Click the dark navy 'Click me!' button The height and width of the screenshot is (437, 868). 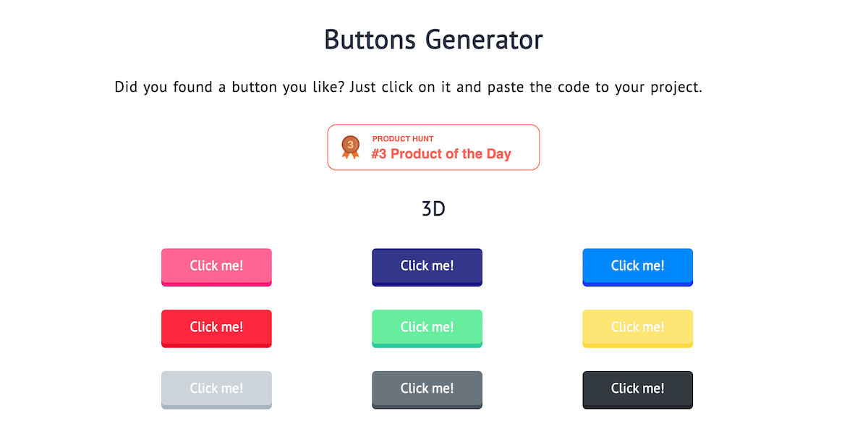(x=427, y=266)
